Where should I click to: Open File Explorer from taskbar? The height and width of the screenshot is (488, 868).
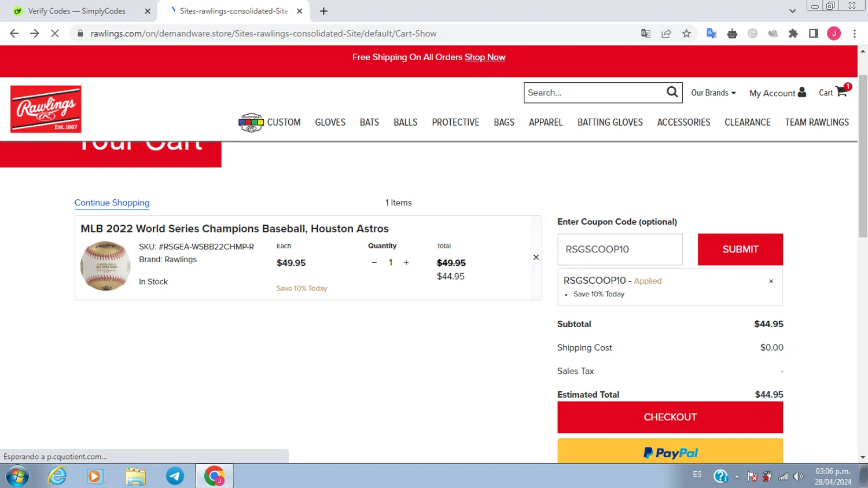coord(135,476)
